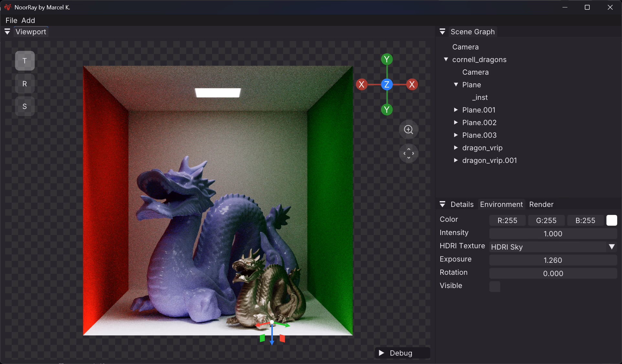
Task: Collapse the Scene Graph panel triangle
Action: click(443, 32)
